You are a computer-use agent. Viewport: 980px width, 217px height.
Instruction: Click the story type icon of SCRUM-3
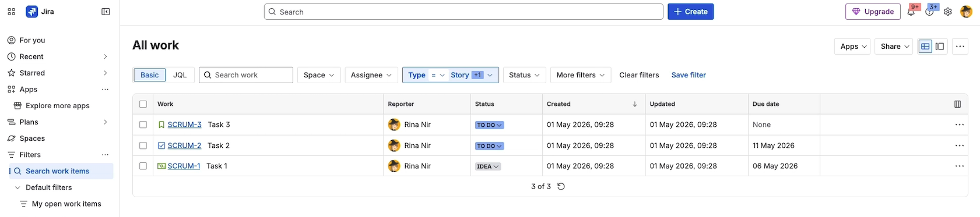click(161, 124)
